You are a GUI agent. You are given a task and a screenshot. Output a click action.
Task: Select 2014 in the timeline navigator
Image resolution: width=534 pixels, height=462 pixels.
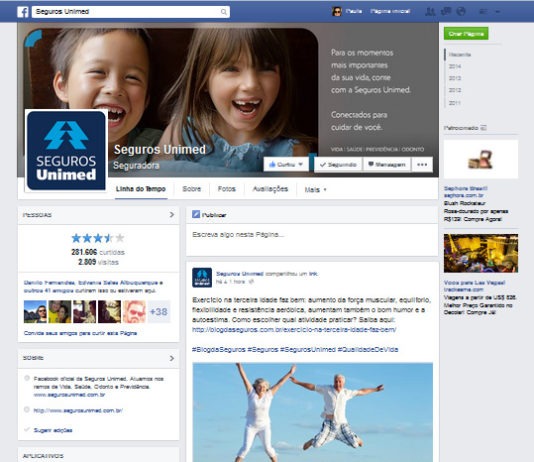(455, 66)
